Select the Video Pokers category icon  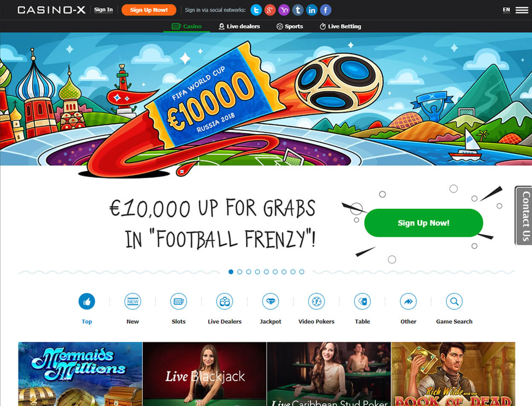pos(316,302)
